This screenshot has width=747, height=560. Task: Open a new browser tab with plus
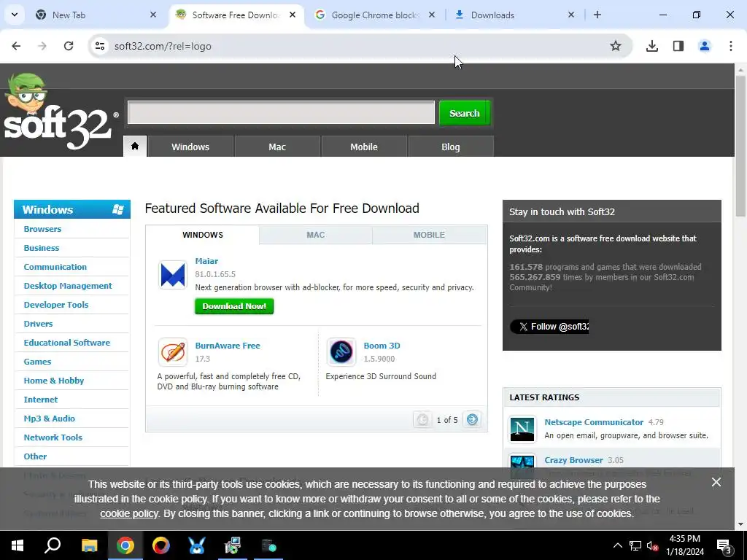point(597,15)
